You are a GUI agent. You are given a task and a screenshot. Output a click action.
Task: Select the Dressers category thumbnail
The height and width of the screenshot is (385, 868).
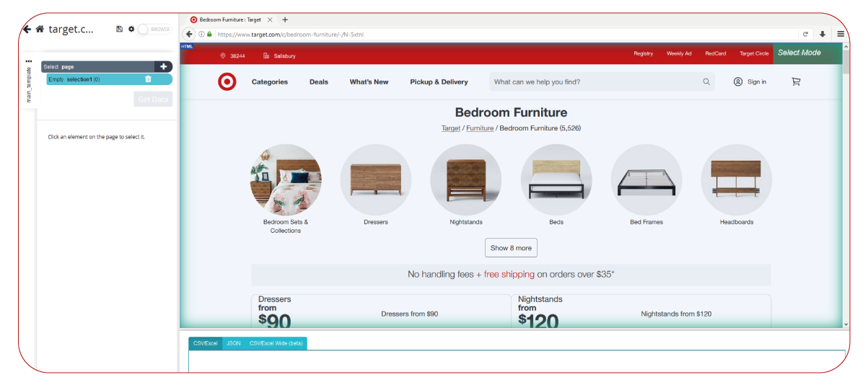[376, 180]
